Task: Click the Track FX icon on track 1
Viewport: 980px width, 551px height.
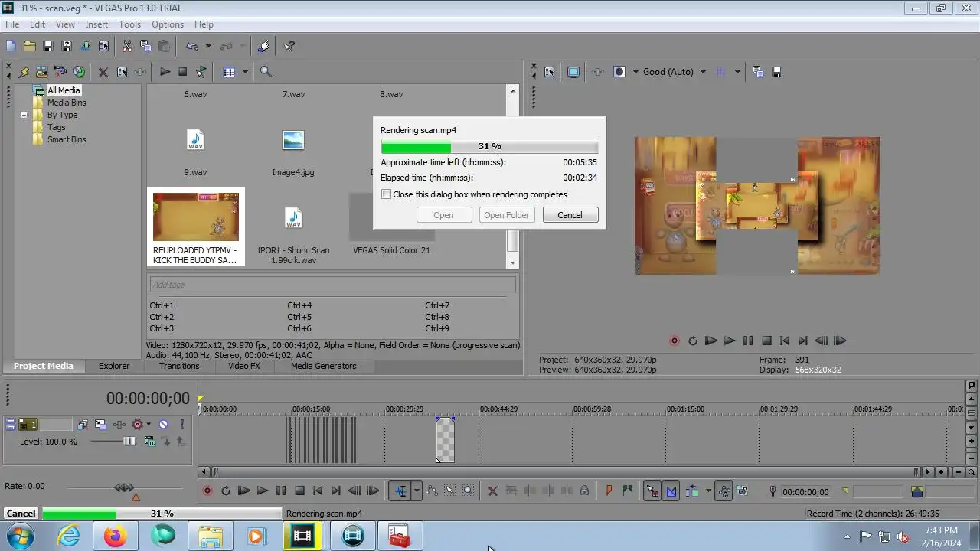Action: pyautogui.click(x=119, y=424)
